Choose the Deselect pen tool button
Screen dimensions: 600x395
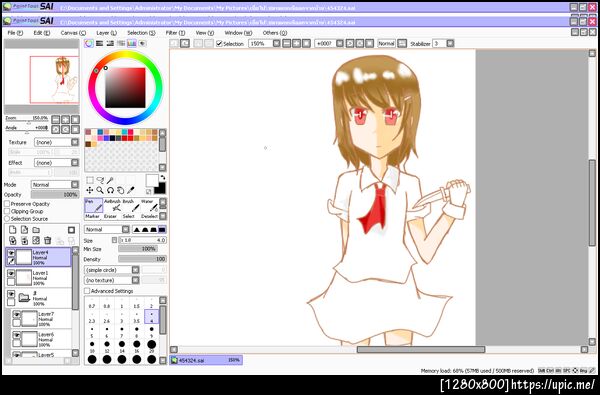click(149, 216)
